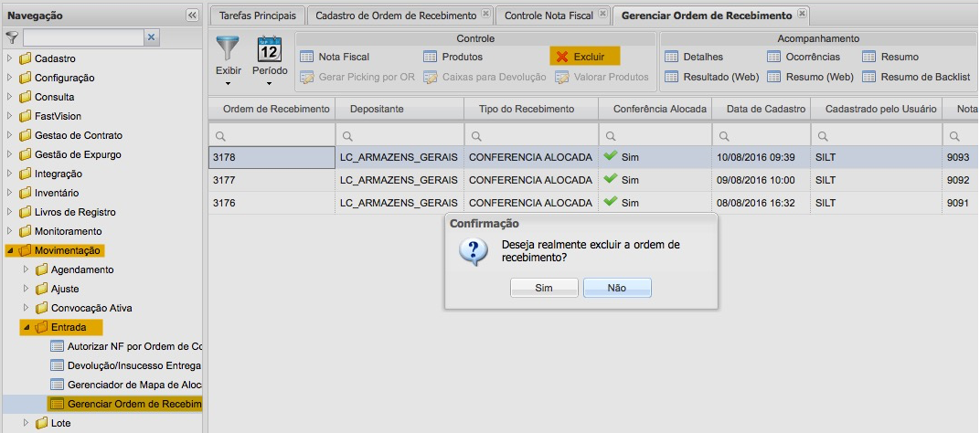This screenshot has width=980, height=433.
Task: Click Caixas para Devolução
Action: pos(485,78)
